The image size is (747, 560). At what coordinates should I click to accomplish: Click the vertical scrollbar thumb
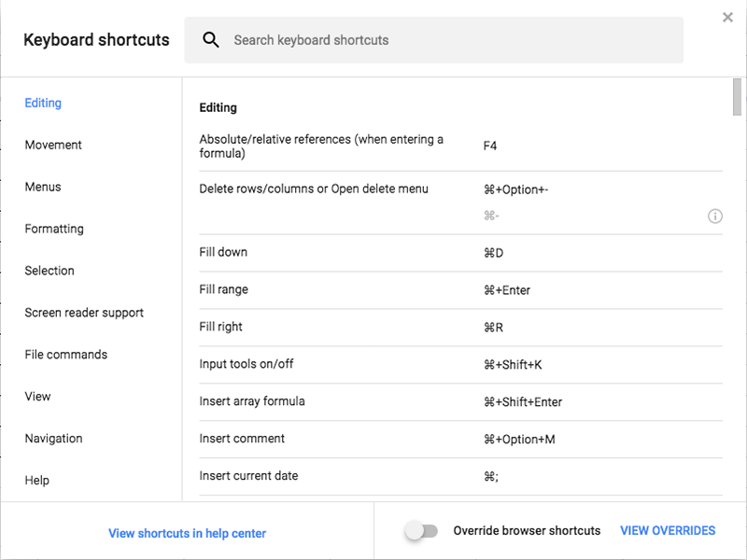pos(737,97)
